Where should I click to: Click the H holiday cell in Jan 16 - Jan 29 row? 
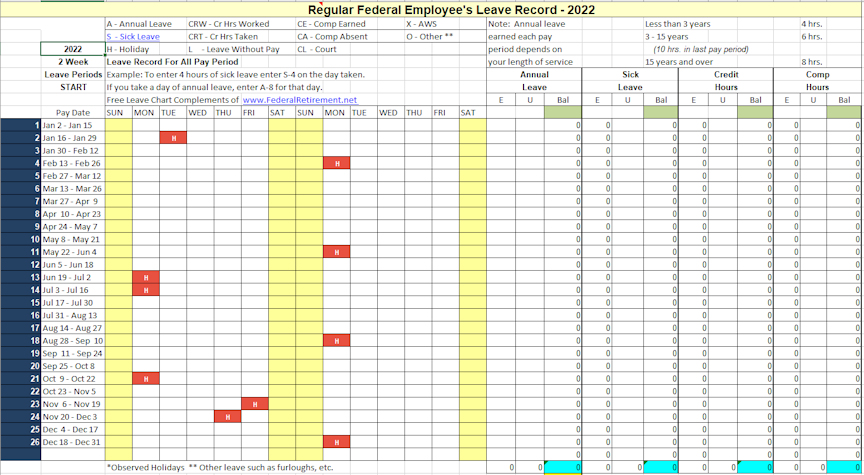click(x=173, y=138)
